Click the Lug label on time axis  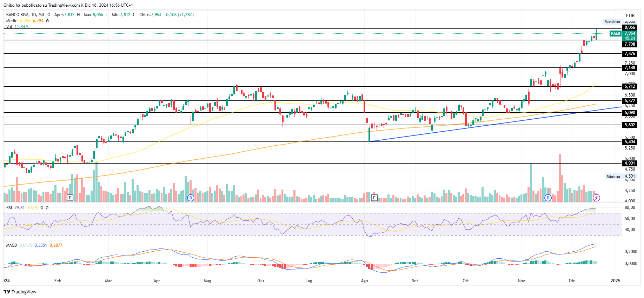click(x=309, y=281)
